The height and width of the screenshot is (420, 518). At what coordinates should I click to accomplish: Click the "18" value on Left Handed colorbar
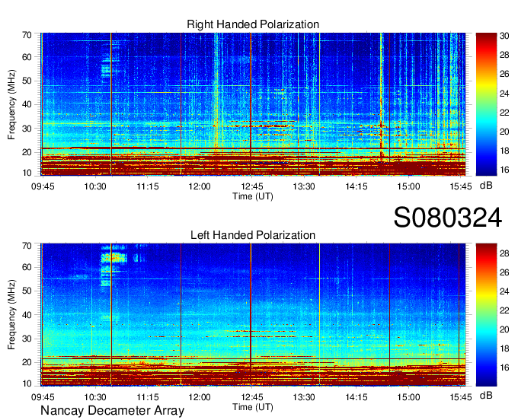coord(504,348)
